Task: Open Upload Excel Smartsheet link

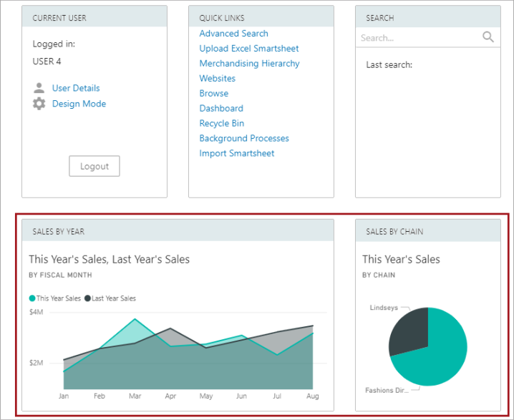Action: pyautogui.click(x=249, y=49)
